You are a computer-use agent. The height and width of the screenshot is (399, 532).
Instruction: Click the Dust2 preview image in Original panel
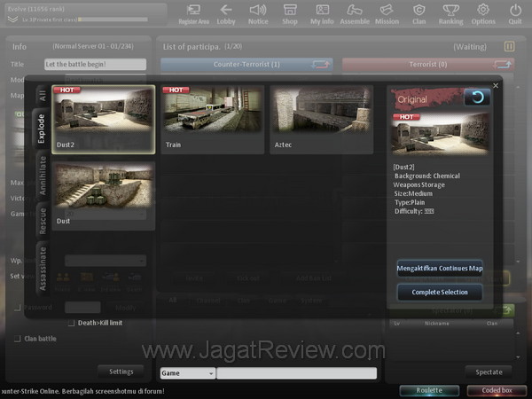coord(440,134)
